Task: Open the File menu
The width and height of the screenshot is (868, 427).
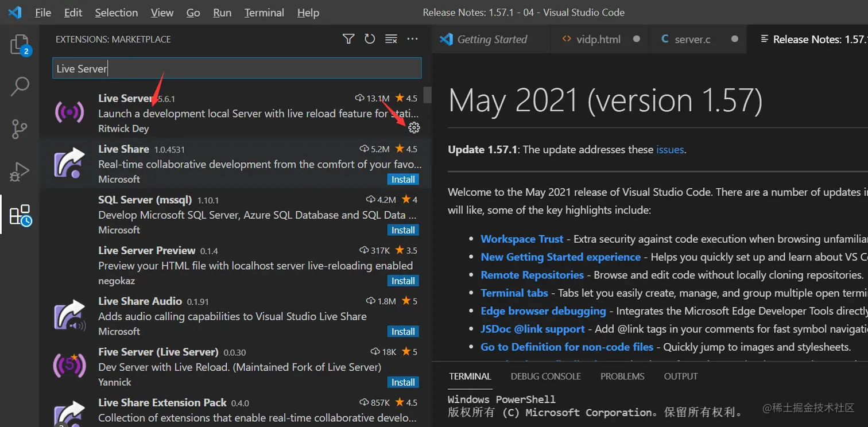Action: [43, 12]
